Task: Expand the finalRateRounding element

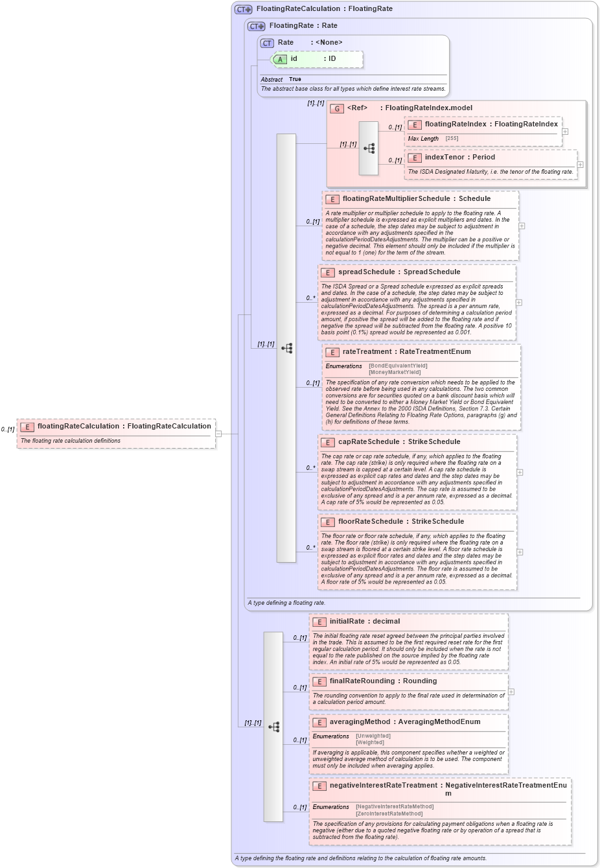Action: pos(511,692)
